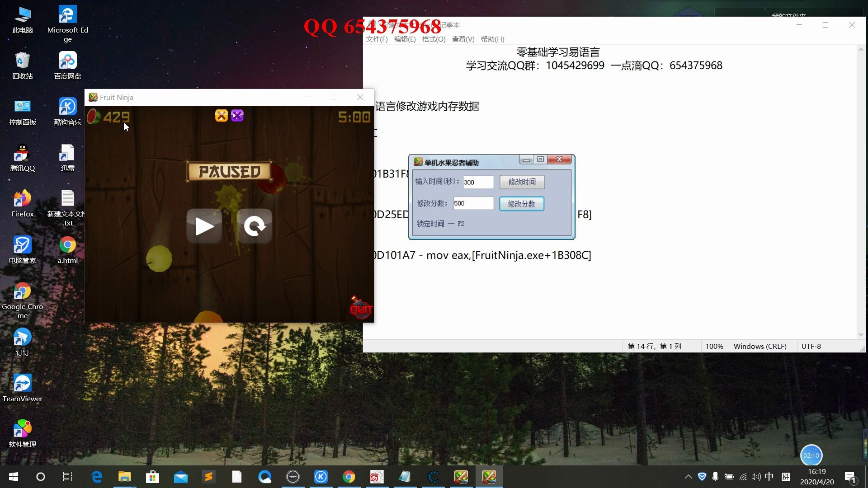Click the purple powerup icon in Fruit Ninja
This screenshot has height=488, width=868.
click(237, 116)
